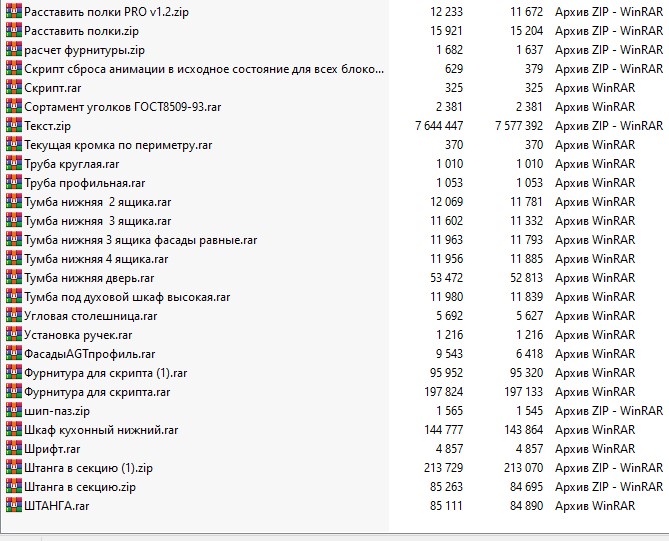Click Тумба под духовой шкаф высокая.rar
The height and width of the screenshot is (541, 669).
[x=127, y=297]
